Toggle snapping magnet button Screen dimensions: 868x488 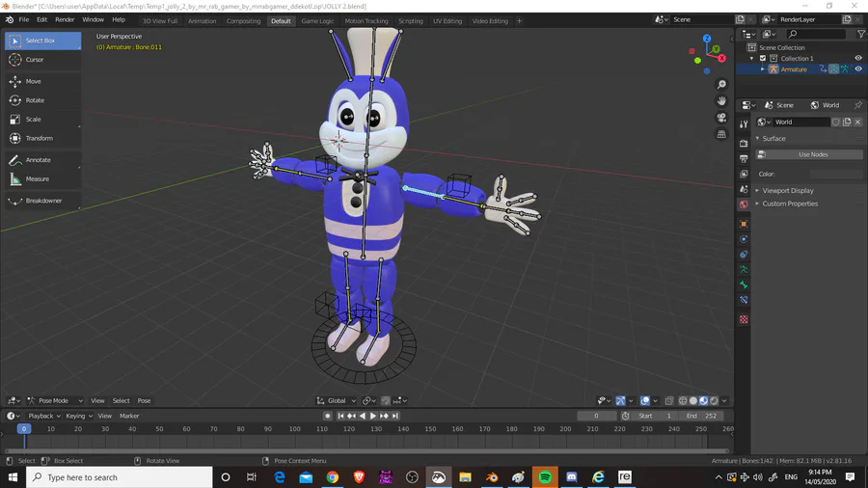pyautogui.click(x=386, y=400)
